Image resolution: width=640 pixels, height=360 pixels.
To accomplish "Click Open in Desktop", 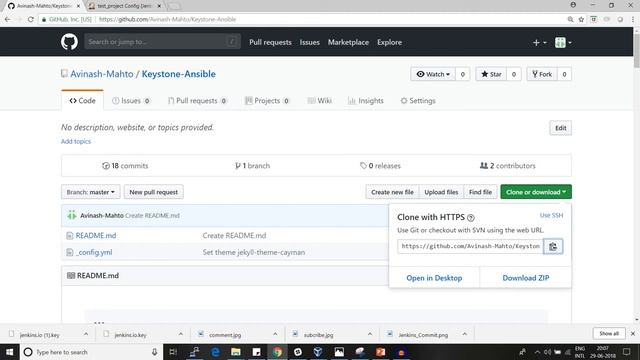I will coord(434,278).
